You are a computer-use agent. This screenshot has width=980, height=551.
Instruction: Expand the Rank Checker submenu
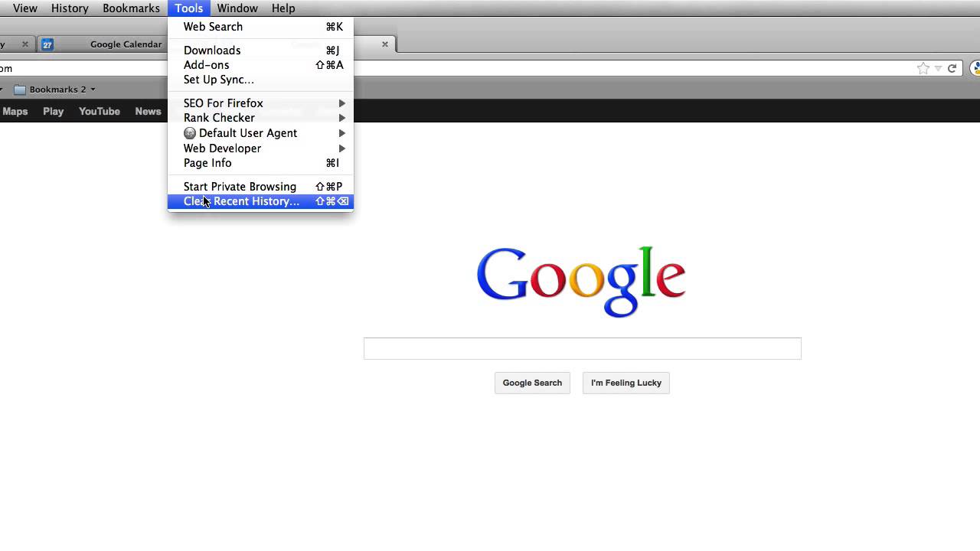[260, 118]
